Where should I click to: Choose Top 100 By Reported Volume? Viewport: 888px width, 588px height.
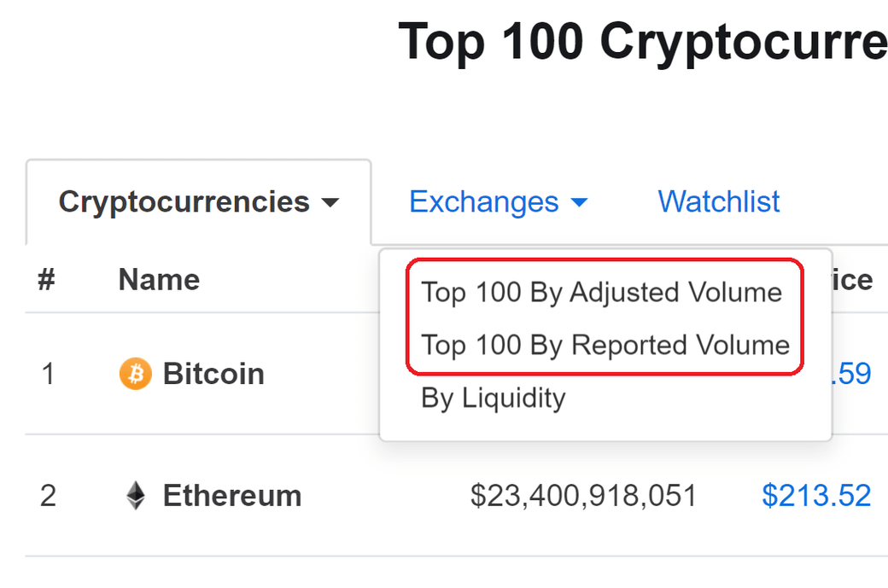click(x=605, y=345)
